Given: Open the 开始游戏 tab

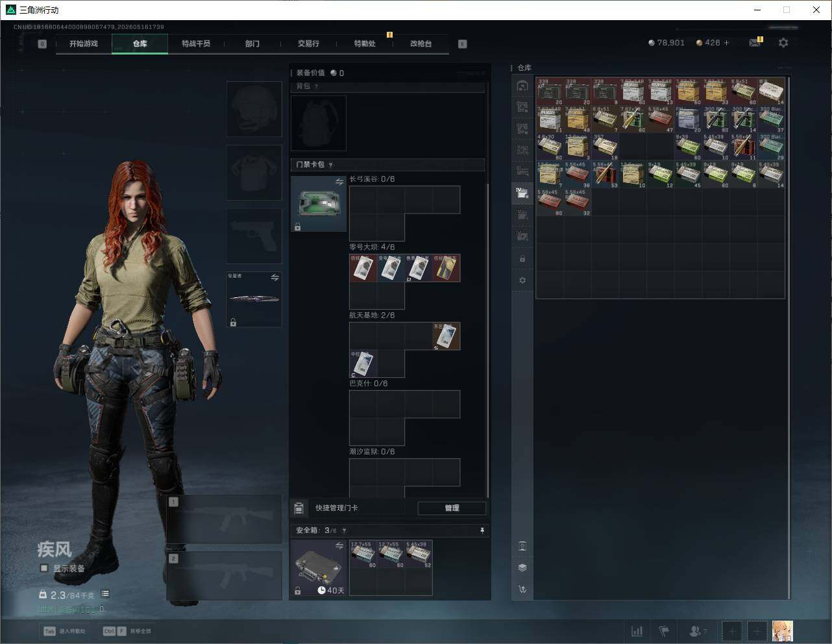Looking at the screenshot, I should tap(84, 43).
